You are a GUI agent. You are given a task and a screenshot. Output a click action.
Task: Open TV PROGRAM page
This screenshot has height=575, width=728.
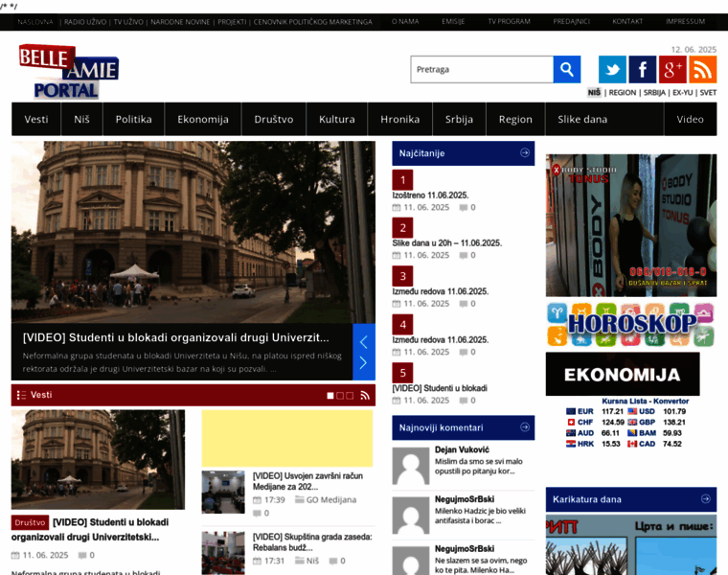coord(509,21)
